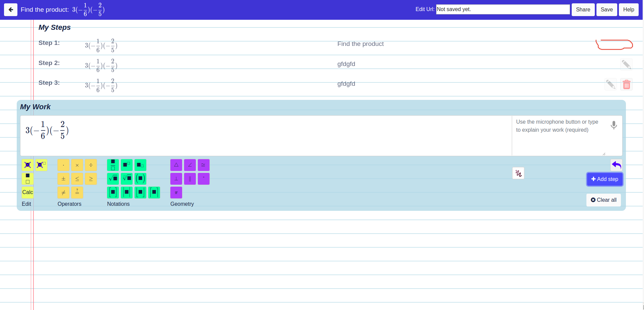The height and width of the screenshot is (310, 644).
Task: Select the not-equal operator
Action: 63,192
